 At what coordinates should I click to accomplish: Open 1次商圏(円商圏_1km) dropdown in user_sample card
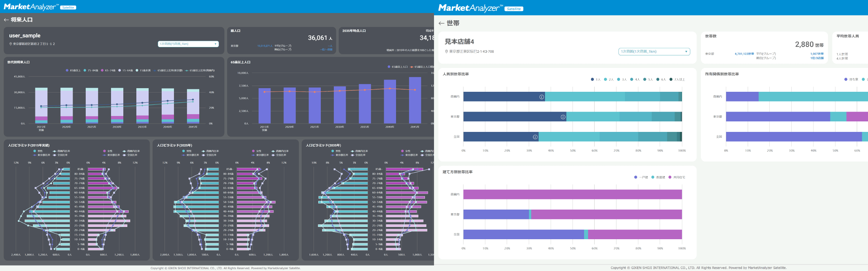188,44
